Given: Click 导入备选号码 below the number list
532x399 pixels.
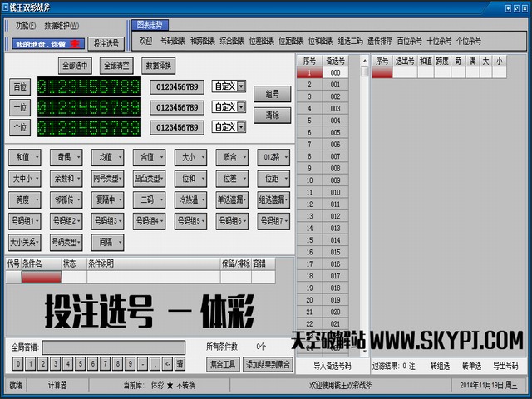Looking at the screenshot, I should (332, 365).
